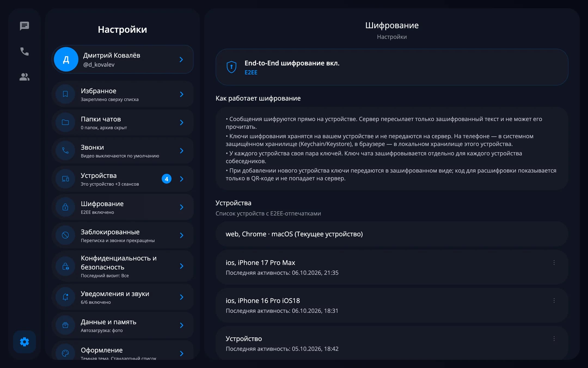
Task: Click 'Список устройств с E2EE-отпечатками' subtitle
Action: (268, 213)
